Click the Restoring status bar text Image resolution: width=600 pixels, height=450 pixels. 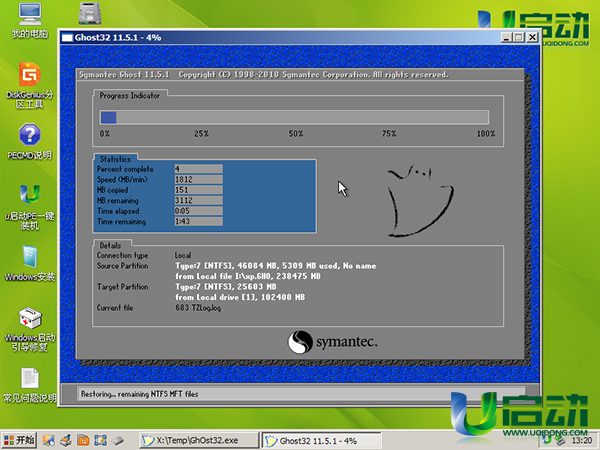140,393
